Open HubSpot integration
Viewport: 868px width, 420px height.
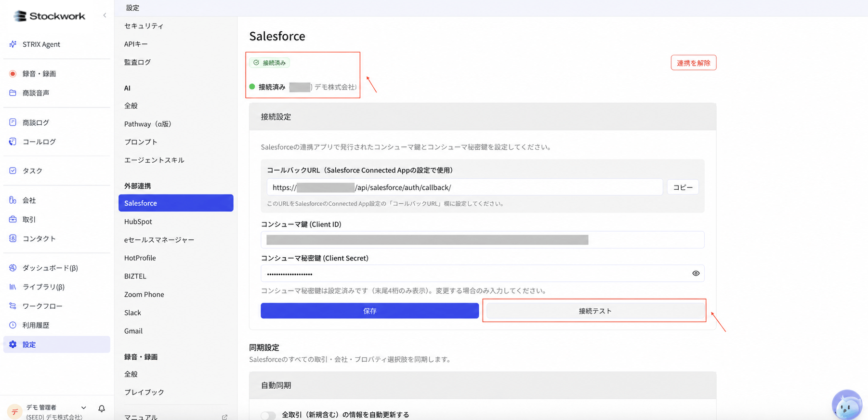click(x=138, y=222)
